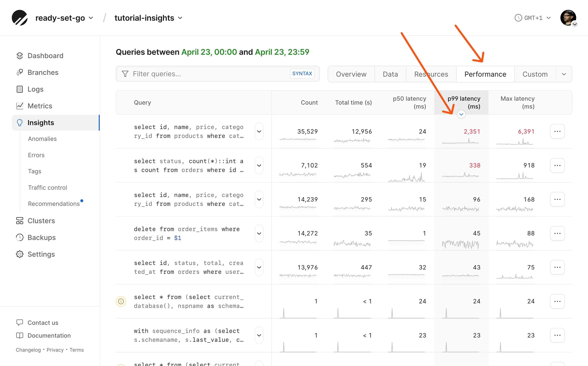Click the red 2,351 p99 latency value
Image resolution: width=588 pixels, height=366 pixels.
pos(472,131)
